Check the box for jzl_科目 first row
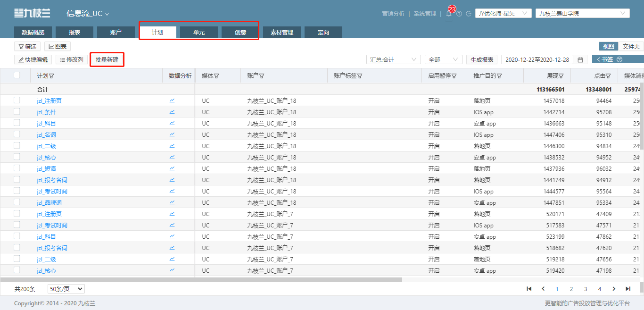This screenshot has width=644, height=310. (17, 123)
